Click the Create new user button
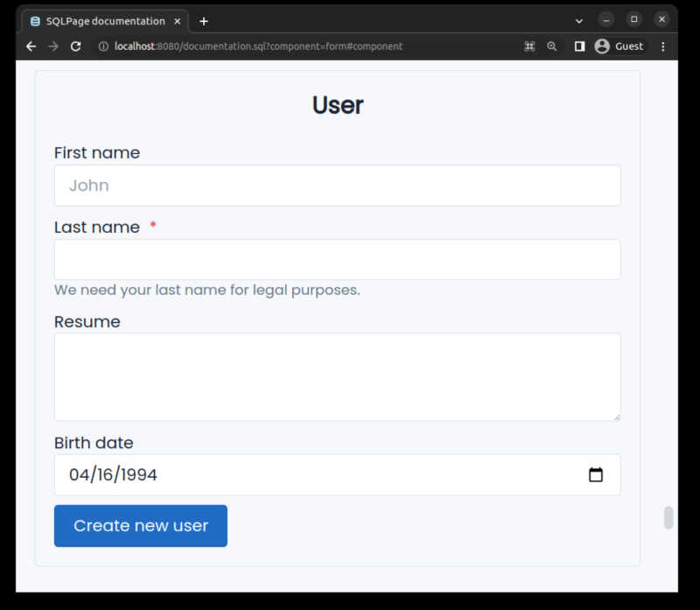The width and height of the screenshot is (700, 610). click(x=141, y=526)
